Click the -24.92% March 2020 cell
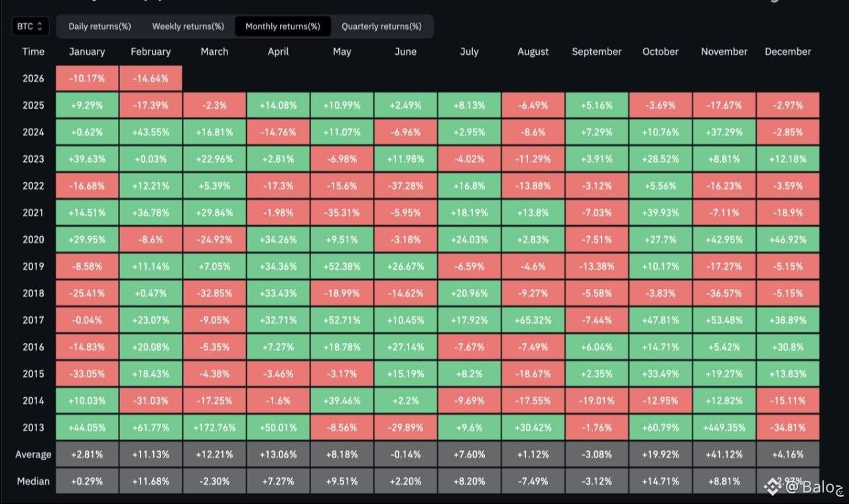The width and height of the screenshot is (849, 504). tap(214, 239)
